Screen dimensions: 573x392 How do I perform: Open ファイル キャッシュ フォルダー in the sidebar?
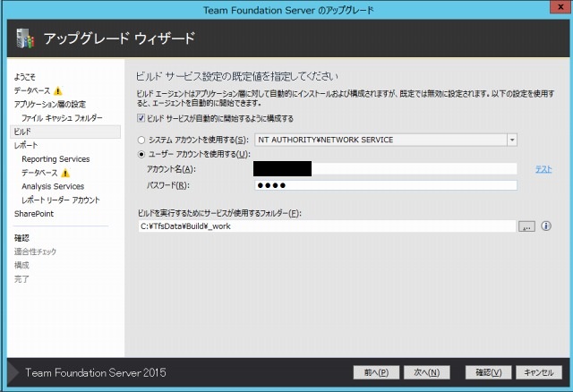(x=62, y=118)
